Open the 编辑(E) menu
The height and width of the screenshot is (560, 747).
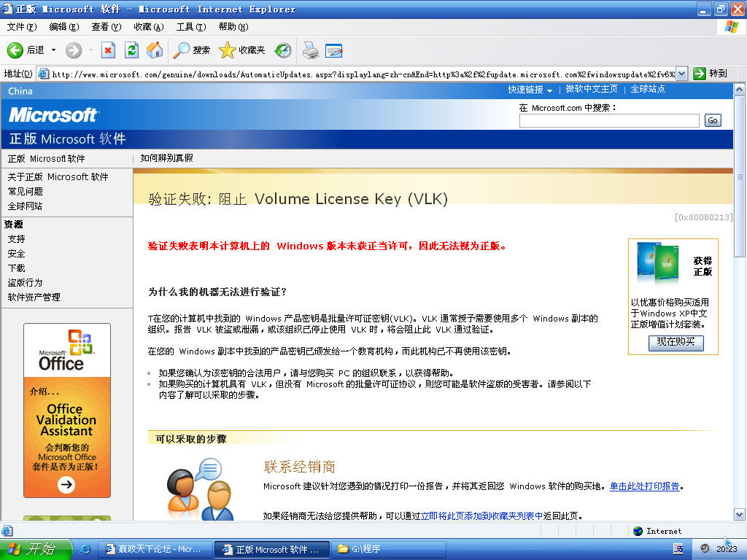[x=64, y=27]
